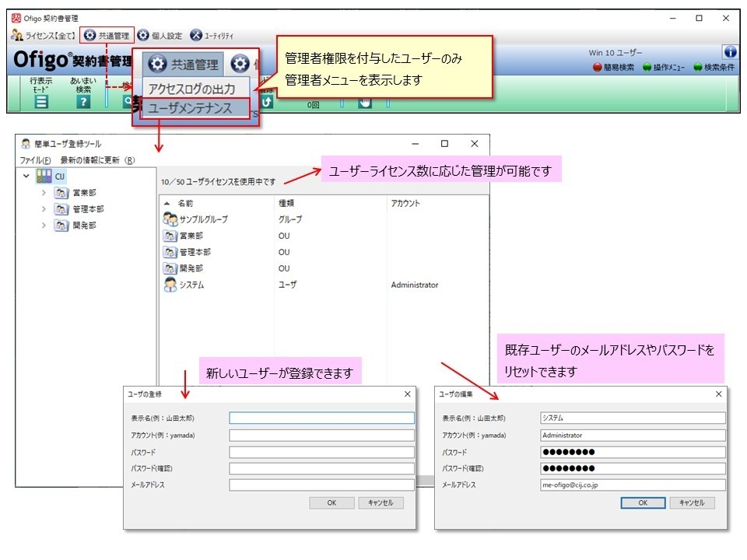This screenshot has width=747, height=560.
Task: Click the hand icon in green toolbar
Action: click(365, 101)
